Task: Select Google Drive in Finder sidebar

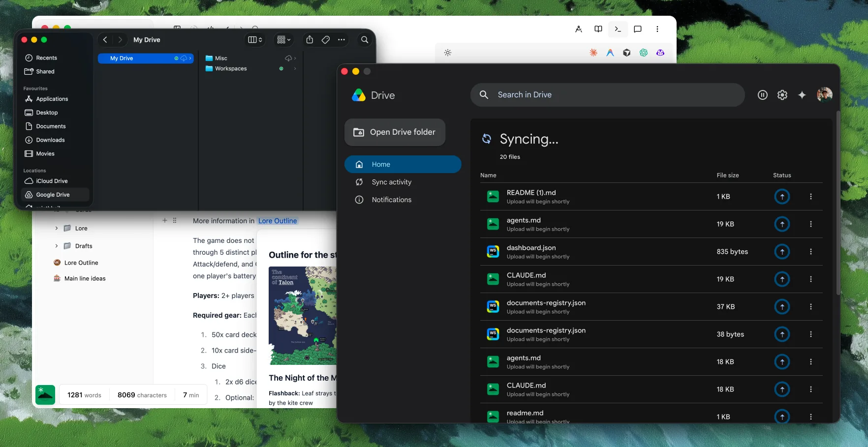Action: pos(55,195)
